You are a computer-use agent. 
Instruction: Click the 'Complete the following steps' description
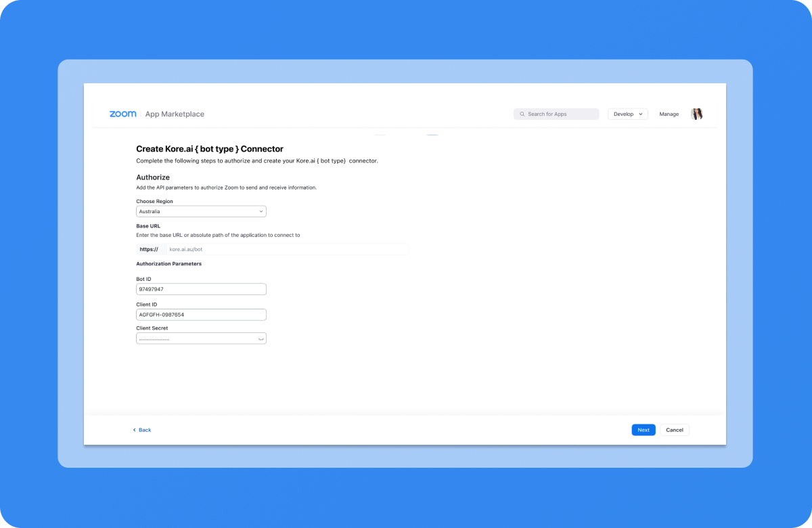257,161
